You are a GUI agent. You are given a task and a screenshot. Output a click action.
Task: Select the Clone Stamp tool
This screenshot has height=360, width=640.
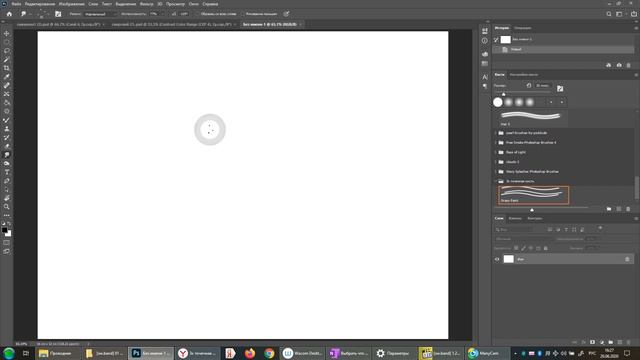point(7,129)
